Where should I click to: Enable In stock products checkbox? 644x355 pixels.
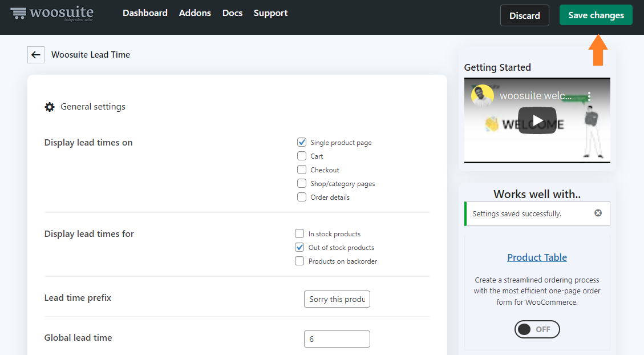click(299, 233)
